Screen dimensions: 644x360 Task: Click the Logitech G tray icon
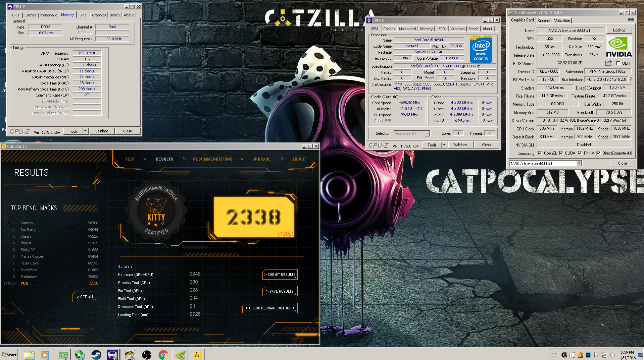564,355
